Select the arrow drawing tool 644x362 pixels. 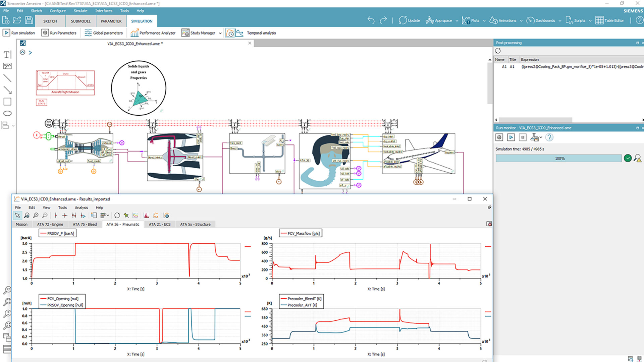point(7,90)
